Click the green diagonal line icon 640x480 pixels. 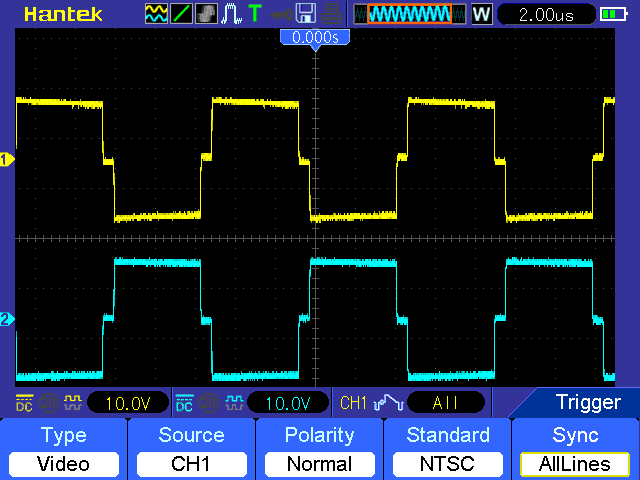[181, 14]
